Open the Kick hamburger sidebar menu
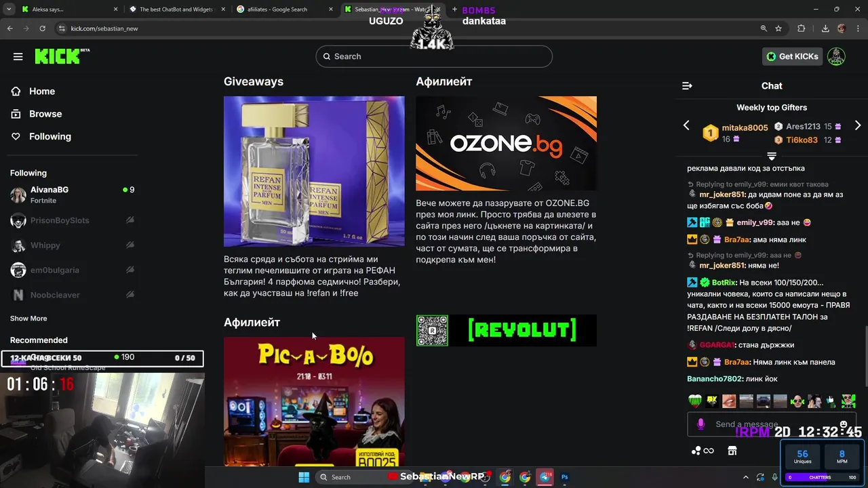 point(18,56)
